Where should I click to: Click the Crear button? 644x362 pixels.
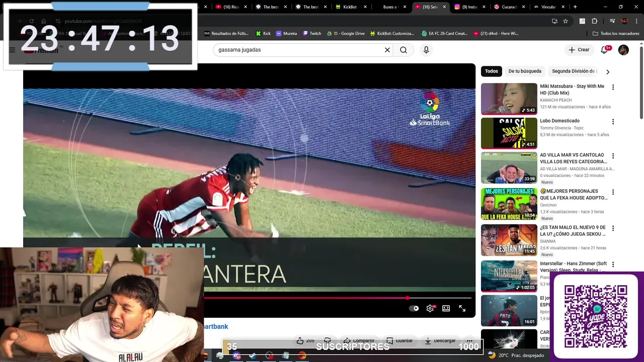579,50
